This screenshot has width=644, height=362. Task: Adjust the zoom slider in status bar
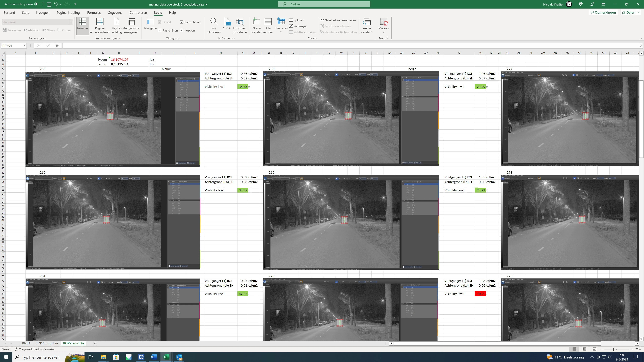tap(613, 349)
